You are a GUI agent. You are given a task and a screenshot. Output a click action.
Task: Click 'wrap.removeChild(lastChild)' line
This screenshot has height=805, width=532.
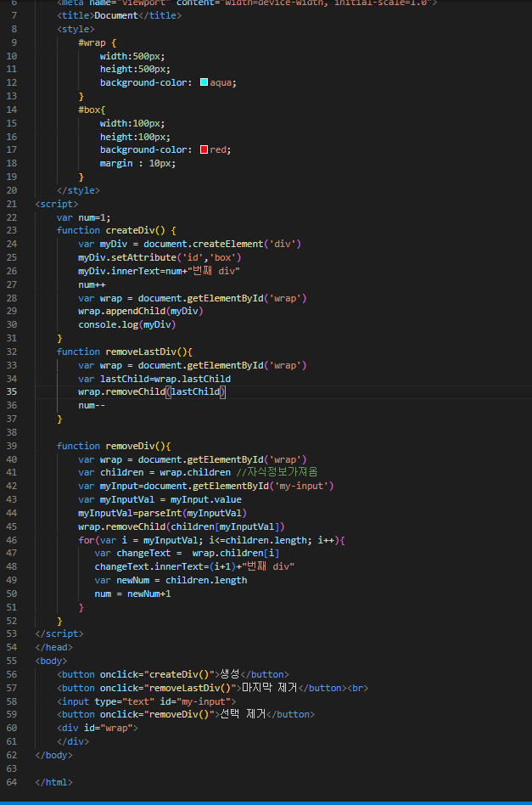(x=151, y=391)
